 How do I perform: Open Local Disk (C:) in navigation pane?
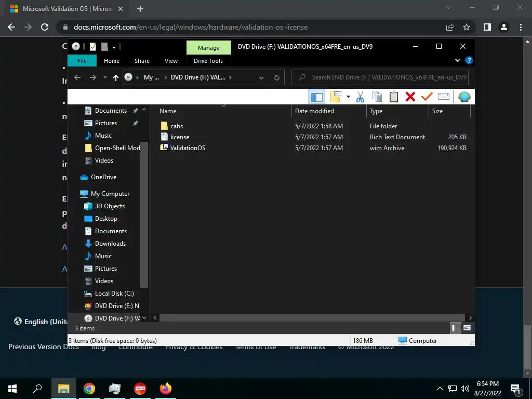point(114,294)
